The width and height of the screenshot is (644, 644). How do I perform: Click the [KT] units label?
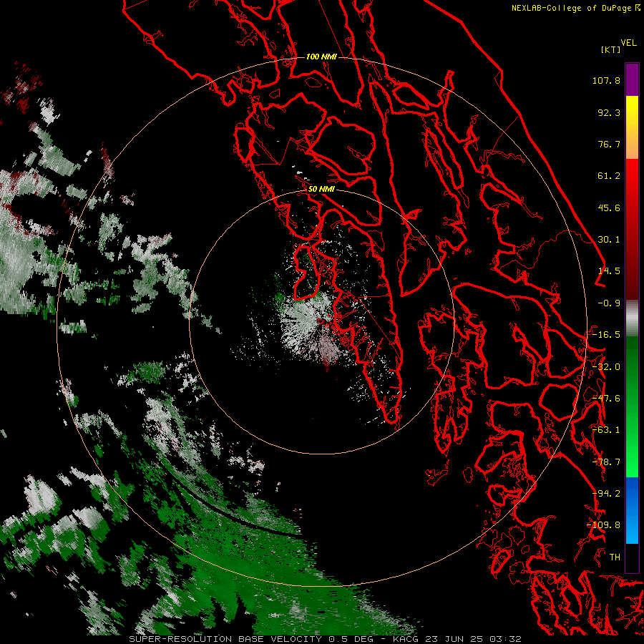[611, 49]
